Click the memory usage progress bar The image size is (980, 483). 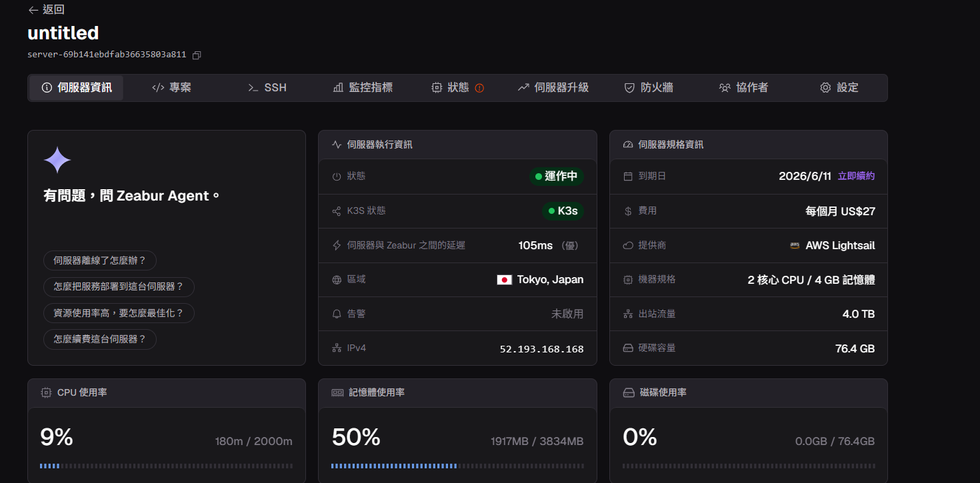pyautogui.click(x=457, y=466)
